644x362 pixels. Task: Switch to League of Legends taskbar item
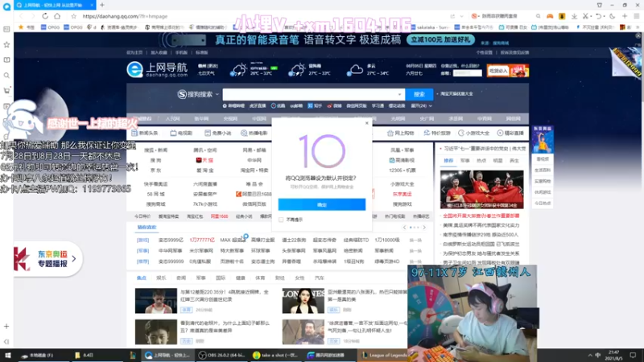coord(385,355)
